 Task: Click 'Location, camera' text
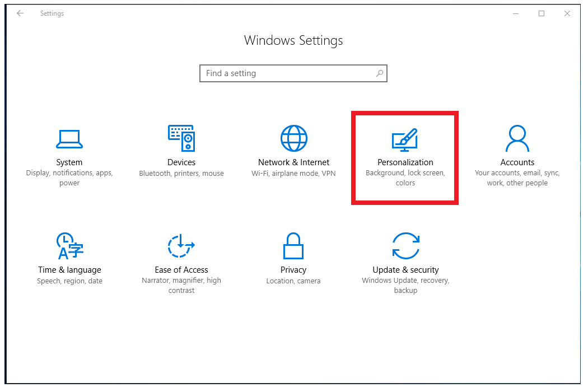(293, 281)
